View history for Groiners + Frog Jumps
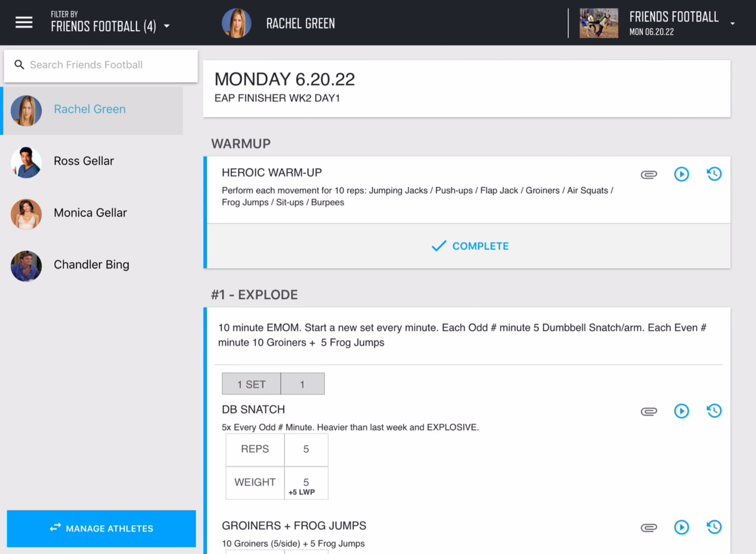This screenshot has height=554, width=756. pyautogui.click(x=714, y=527)
